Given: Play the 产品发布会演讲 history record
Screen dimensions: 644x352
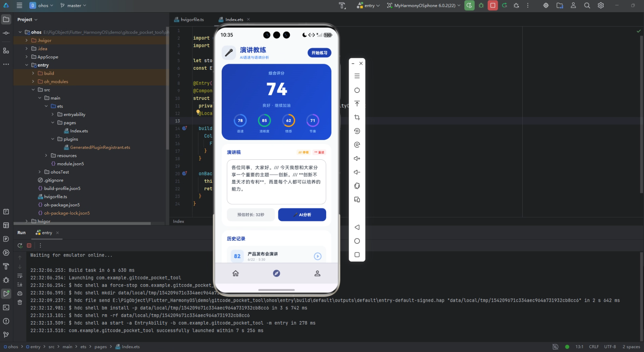Looking at the screenshot, I should tap(317, 256).
